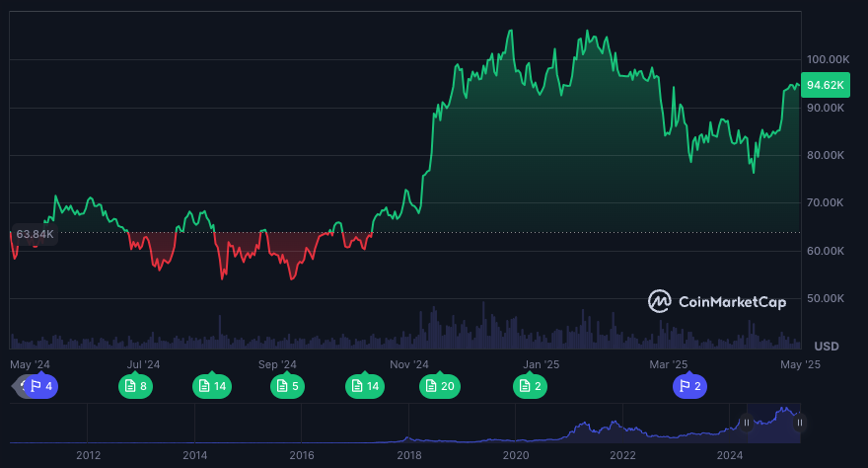This screenshot has width=868, height=468.
Task: Open the news marker labeled 14 near Aug '24
Action: [212, 386]
